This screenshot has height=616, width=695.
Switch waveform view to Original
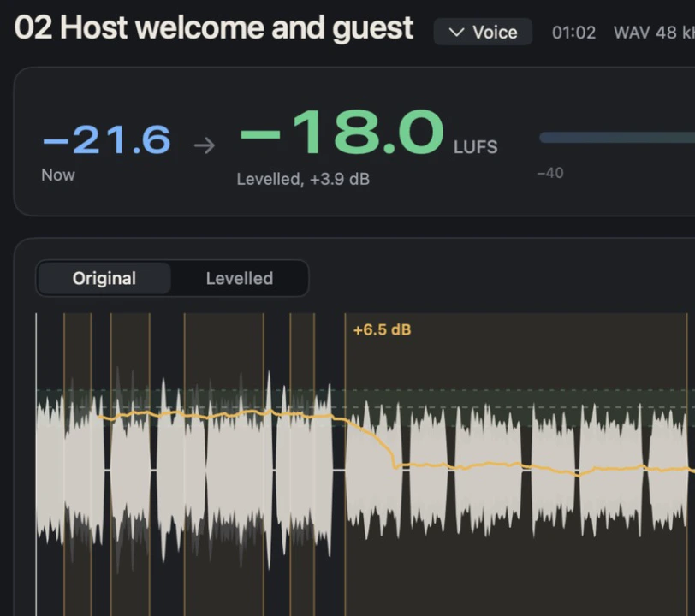point(104,278)
